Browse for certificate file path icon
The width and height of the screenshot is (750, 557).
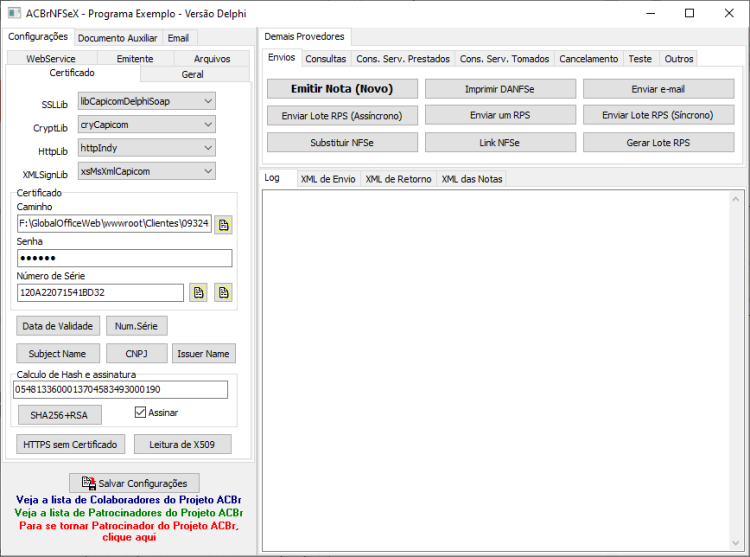[223, 225]
